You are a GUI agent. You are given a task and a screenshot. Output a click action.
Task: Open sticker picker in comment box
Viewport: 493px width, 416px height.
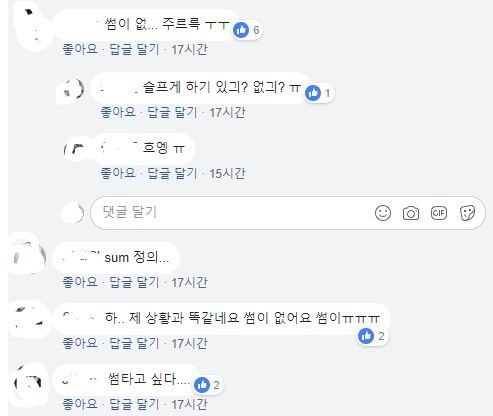tap(467, 213)
